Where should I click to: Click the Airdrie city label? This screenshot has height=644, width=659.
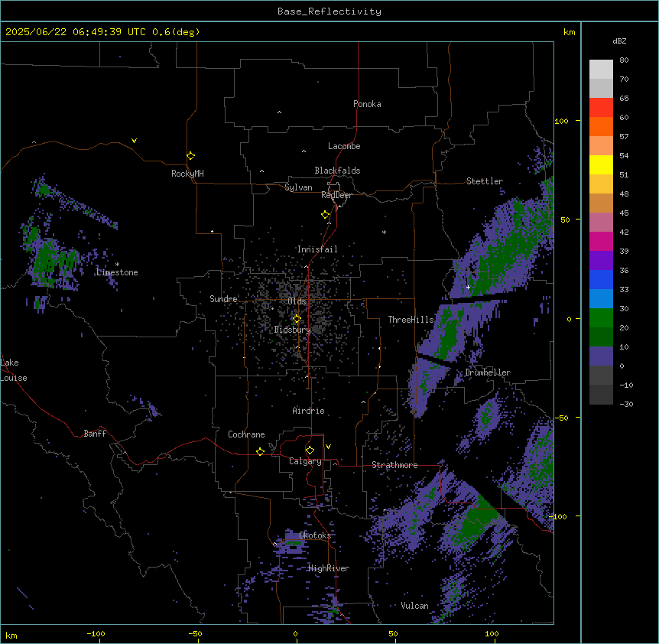tap(309, 411)
